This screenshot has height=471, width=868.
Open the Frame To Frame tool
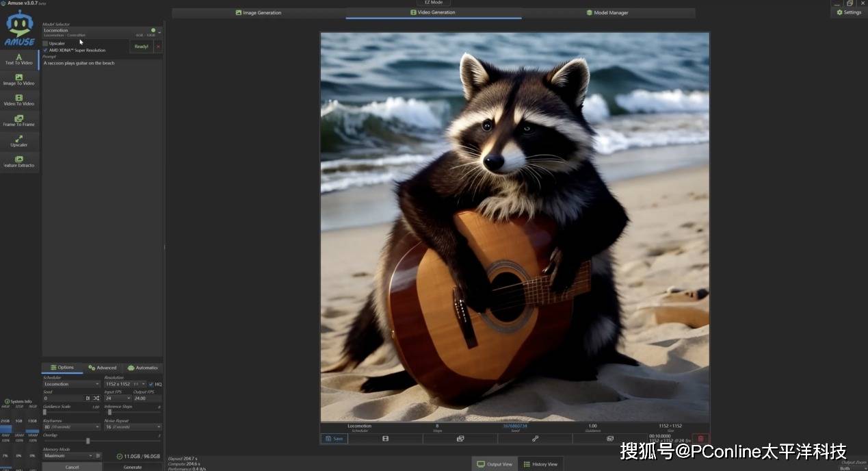19,121
